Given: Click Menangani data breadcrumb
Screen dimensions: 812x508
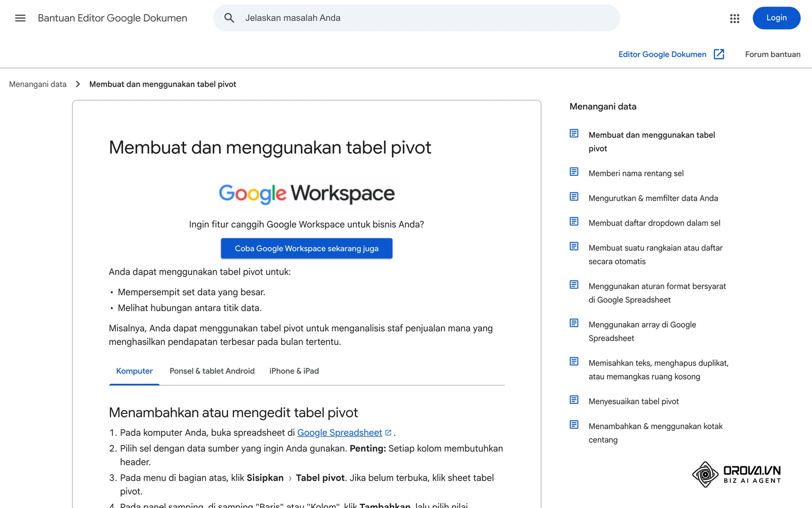Looking at the screenshot, I should (38, 84).
